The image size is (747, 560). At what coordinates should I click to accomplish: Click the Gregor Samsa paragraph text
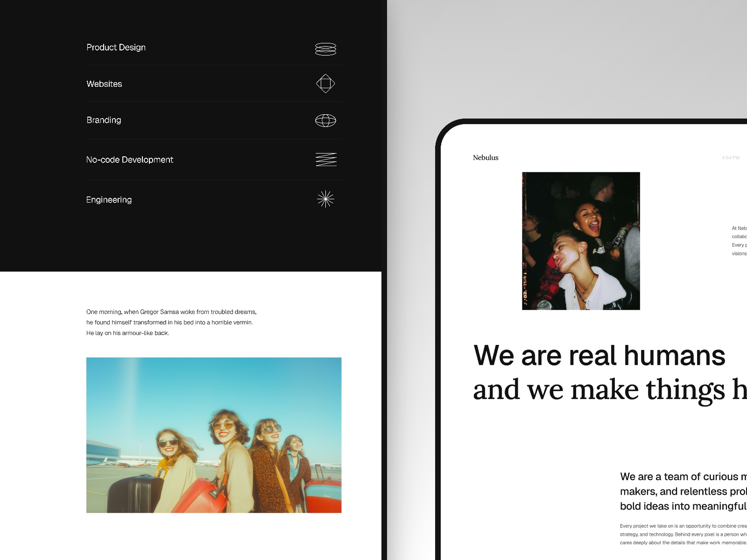[x=171, y=322]
